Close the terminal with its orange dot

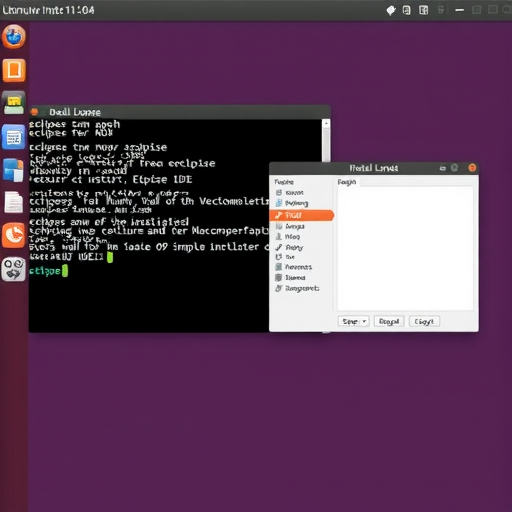point(34,112)
